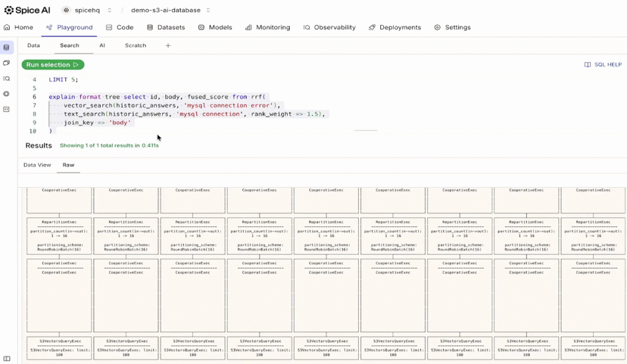
Task: Open the Scratch query tab
Action: tap(135, 45)
